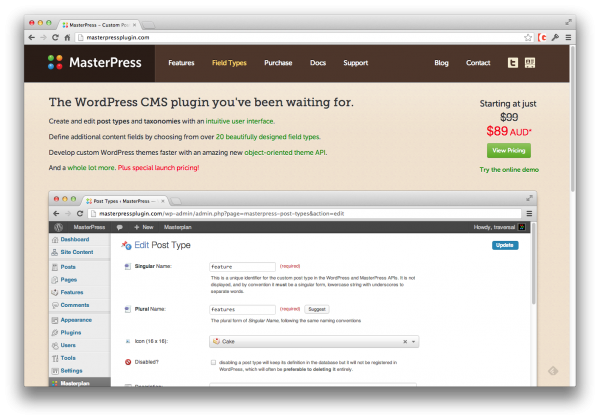Screen dimensions: 600x420
Task: Click the newsletter icon beside Twitter
Action: [530, 63]
